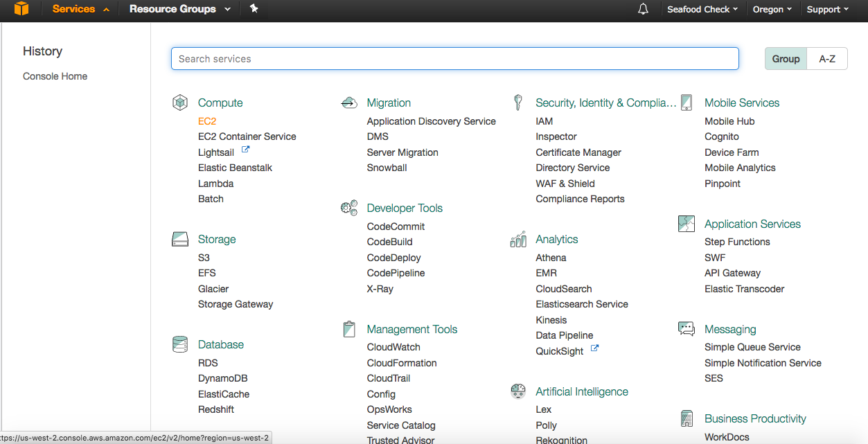Click the Messaging speech bubble icon
868x444 pixels.
687,329
